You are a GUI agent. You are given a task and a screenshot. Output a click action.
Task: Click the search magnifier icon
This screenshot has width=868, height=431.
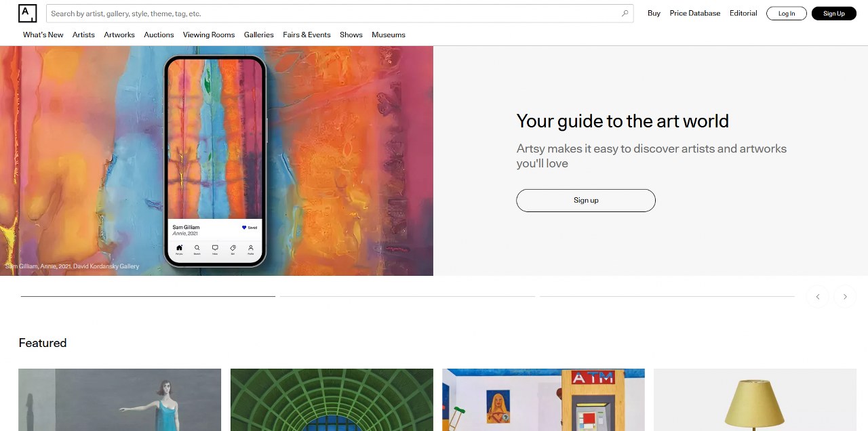pyautogui.click(x=625, y=14)
